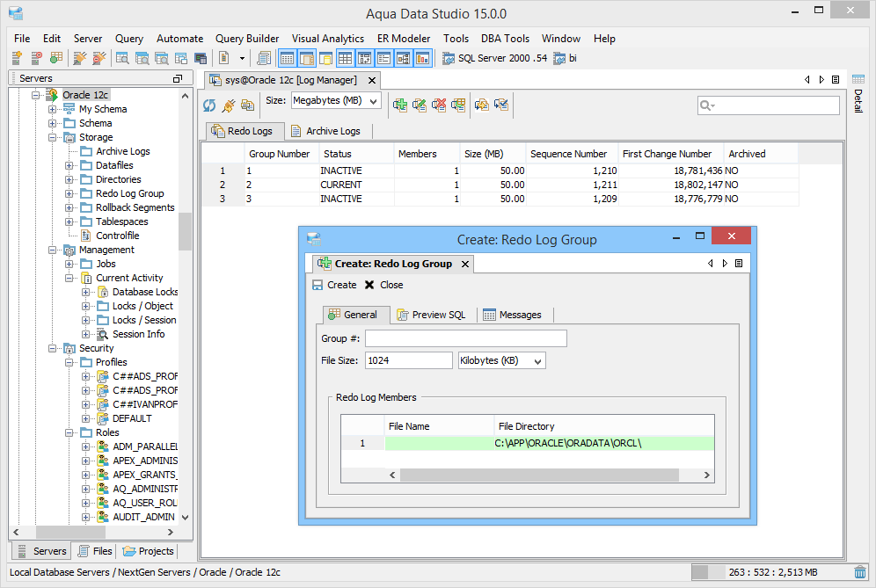Image resolution: width=876 pixels, height=588 pixels.
Task: Toggle the first highlighted grid window button
Action: pyautogui.click(x=287, y=58)
